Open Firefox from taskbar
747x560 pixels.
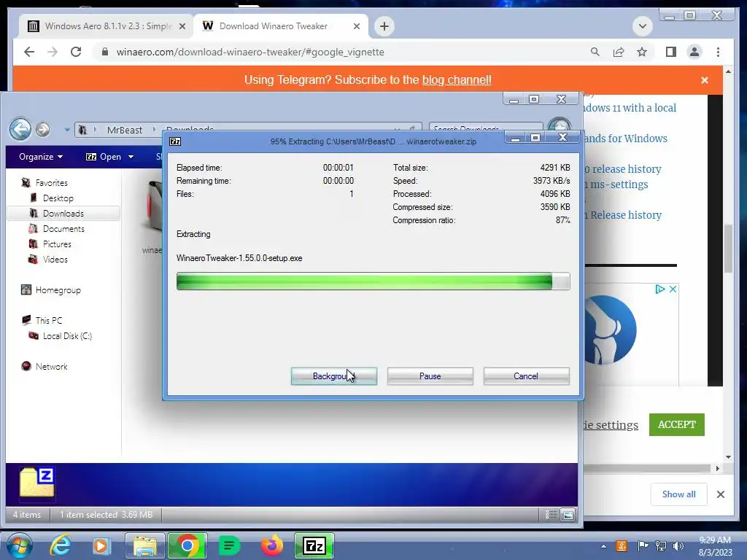click(x=272, y=545)
